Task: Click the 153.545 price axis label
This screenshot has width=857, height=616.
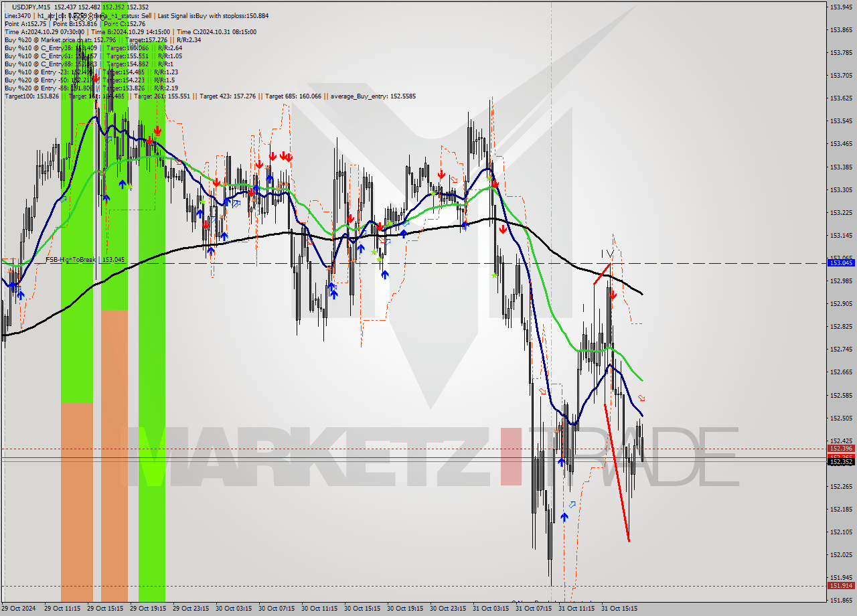Action: pos(841,121)
